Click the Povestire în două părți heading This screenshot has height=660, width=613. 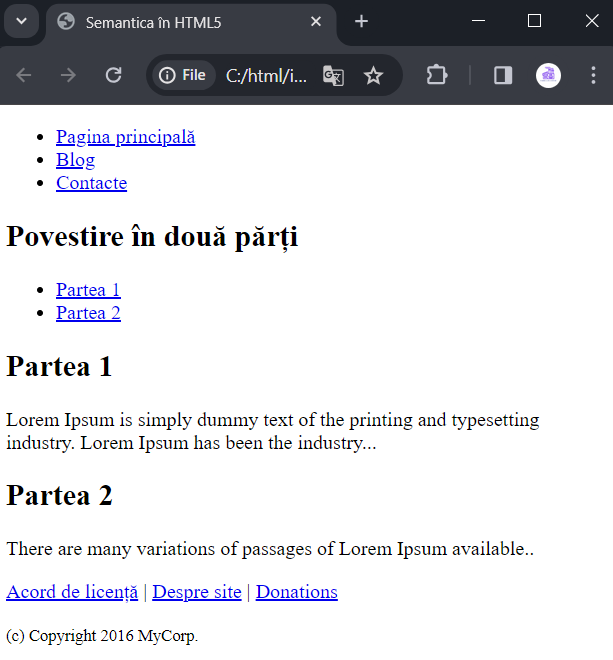[152, 237]
